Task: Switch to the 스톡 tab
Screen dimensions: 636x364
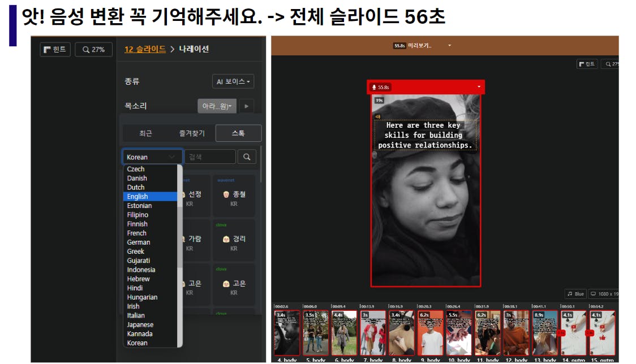Action: [238, 133]
